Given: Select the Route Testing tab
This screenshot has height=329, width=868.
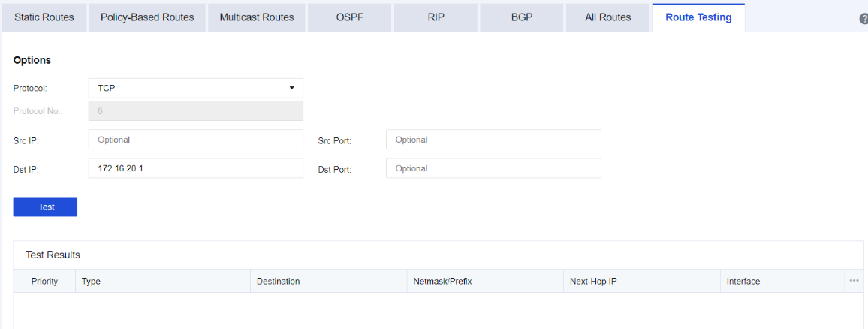Looking at the screenshot, I should click(698, 17).
